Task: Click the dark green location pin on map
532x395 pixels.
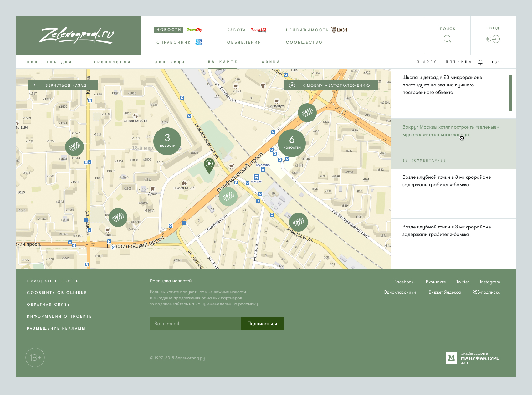Action: pyautogui.click(x=209, y=165)
